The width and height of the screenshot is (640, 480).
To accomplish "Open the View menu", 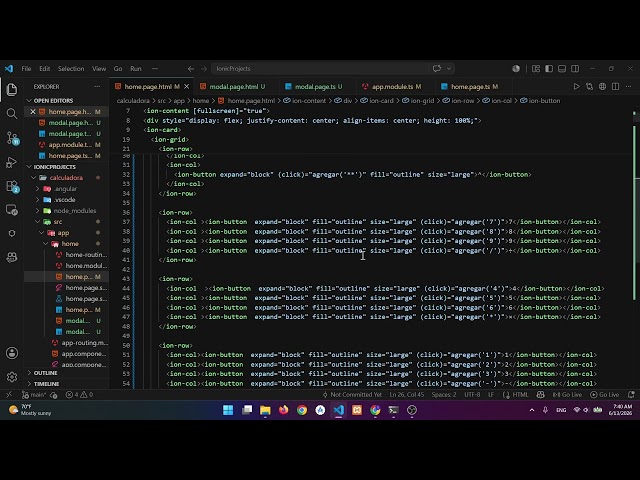I will (x=99, y=69).
